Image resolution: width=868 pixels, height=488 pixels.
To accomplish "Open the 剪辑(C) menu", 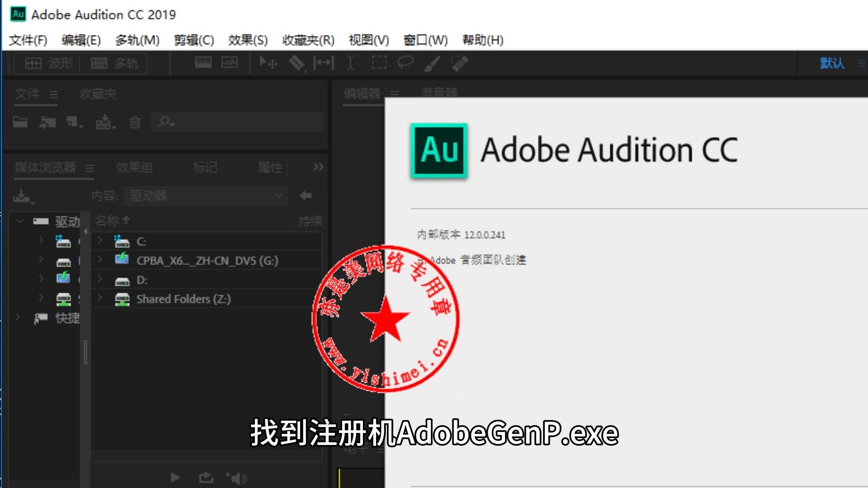I will click(194, 40).
